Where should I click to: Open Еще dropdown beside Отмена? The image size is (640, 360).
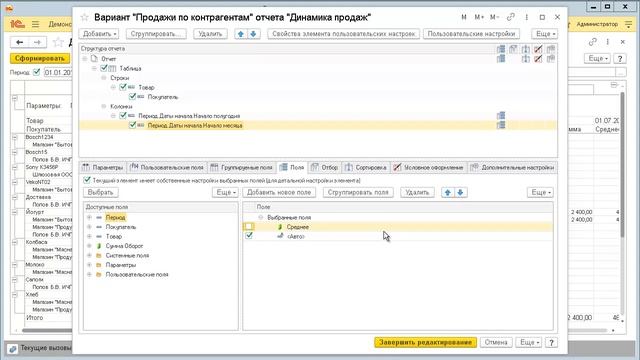click(529, 342)
